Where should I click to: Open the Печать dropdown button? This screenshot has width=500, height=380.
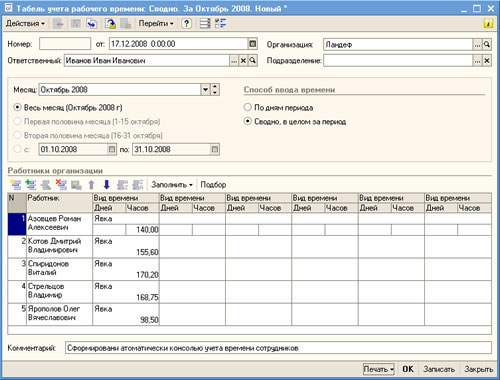379,369
